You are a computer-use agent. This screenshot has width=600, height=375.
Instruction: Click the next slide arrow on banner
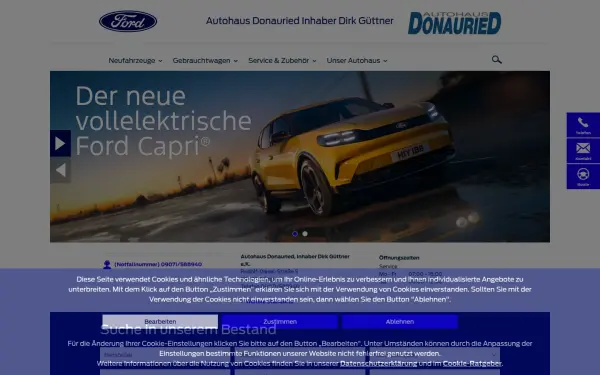(x=60, y=143)
